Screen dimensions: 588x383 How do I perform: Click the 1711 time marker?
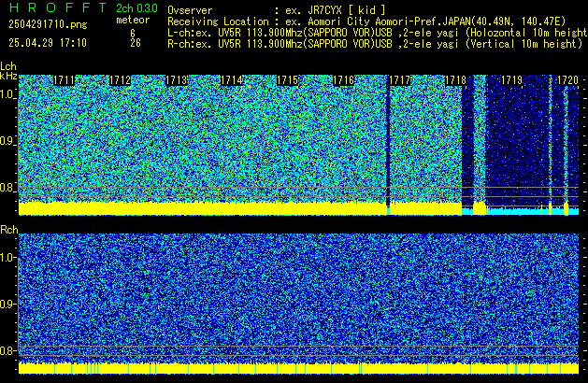(x=64, y=80)
